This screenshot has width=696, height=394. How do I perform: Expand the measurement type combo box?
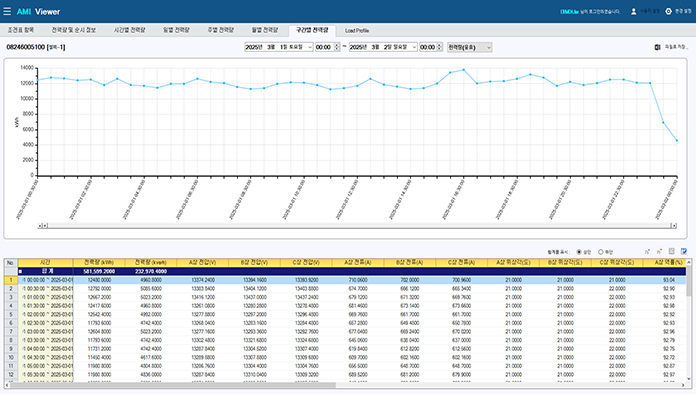pyautogui.click(x=470, y=47)
